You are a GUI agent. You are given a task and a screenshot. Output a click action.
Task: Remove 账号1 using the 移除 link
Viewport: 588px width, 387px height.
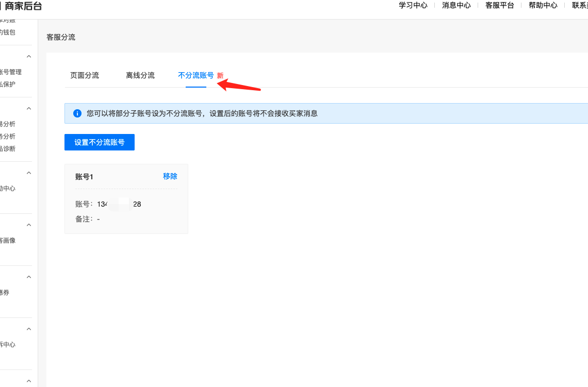point(170,176)
